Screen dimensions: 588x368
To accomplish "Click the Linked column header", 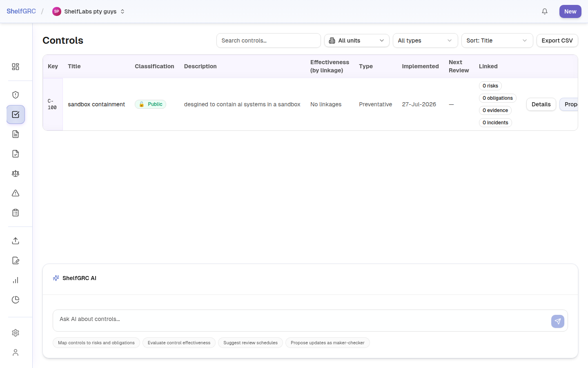I will pyautogui.click(x=488, y=66).
